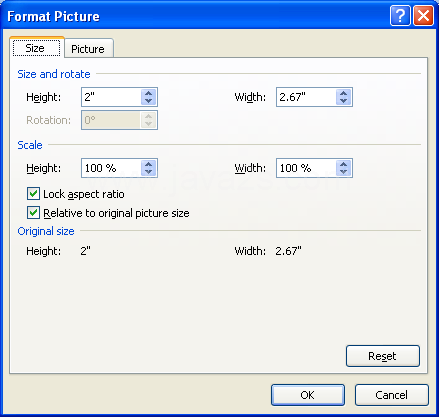Click the Format Picture title text
The height and width of the screenshot is (417, 439).
pyautogui.click(x=53, y=16)
